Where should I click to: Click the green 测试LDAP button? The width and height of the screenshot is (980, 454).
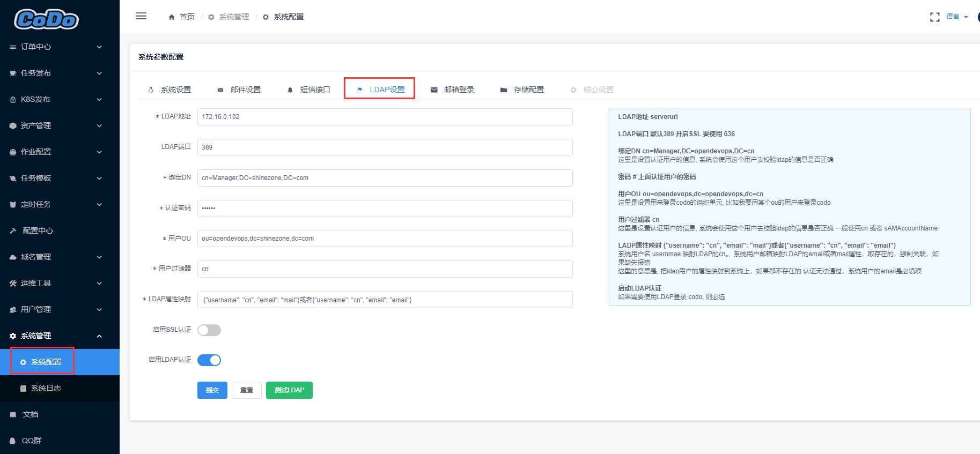[x=289, y=390]
